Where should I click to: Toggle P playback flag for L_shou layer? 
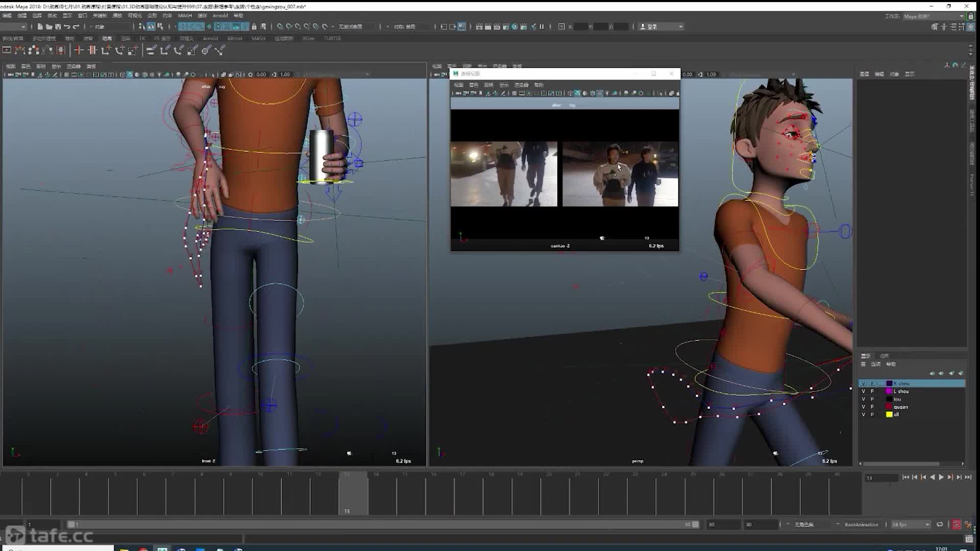point(872,391)
